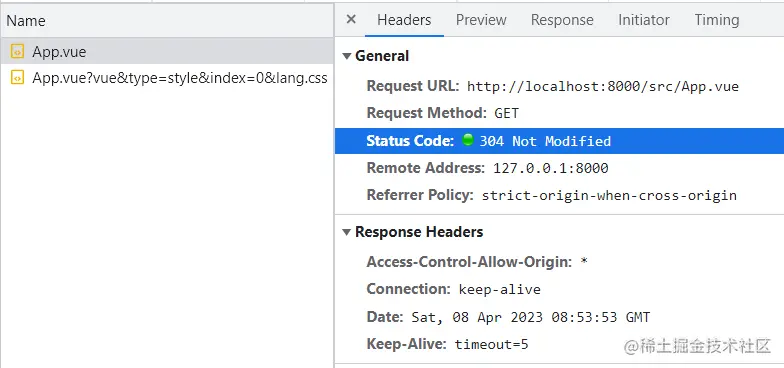Click the Keep-Alive timeout=5 header row

pyautogui.click(x=560, y=344)
